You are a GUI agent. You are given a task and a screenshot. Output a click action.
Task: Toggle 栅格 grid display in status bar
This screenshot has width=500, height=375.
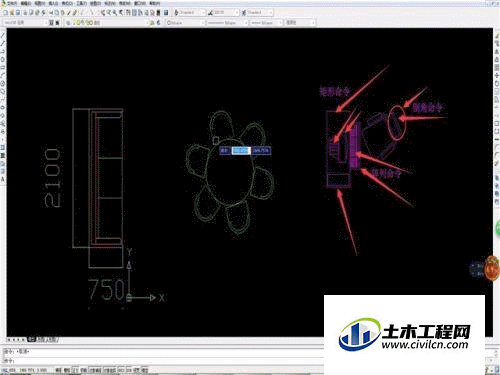coord(67,370)
